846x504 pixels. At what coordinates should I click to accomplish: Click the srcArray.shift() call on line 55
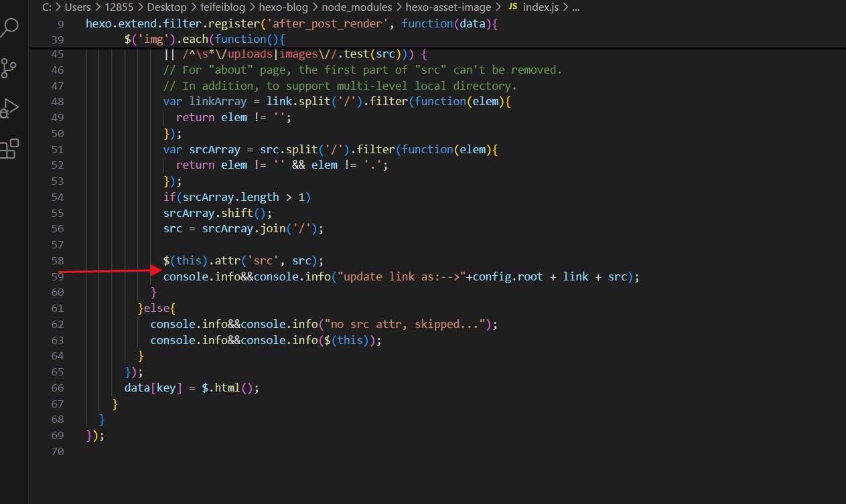[x=208, y=213]
